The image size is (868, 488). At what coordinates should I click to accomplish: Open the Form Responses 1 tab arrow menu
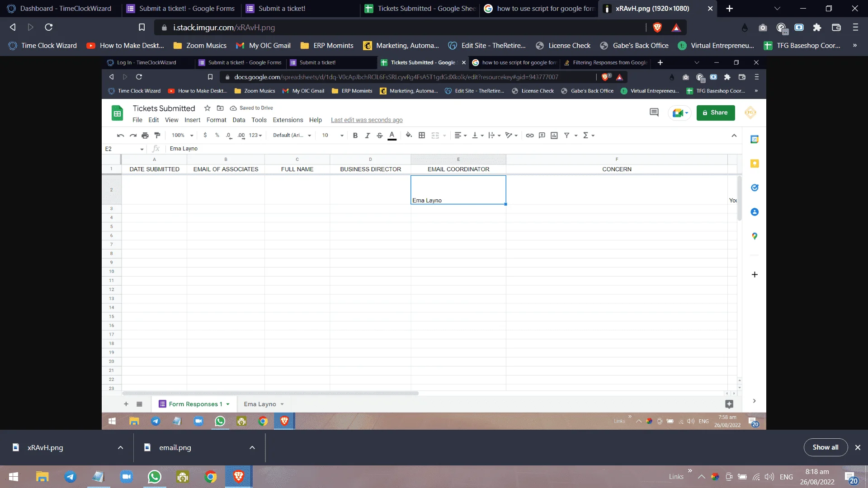[228, 404]
